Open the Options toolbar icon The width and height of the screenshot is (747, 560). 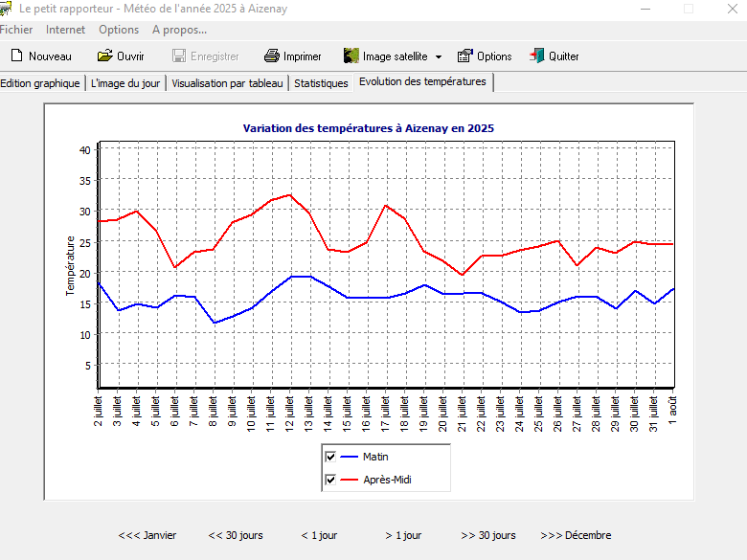point(465,56)
